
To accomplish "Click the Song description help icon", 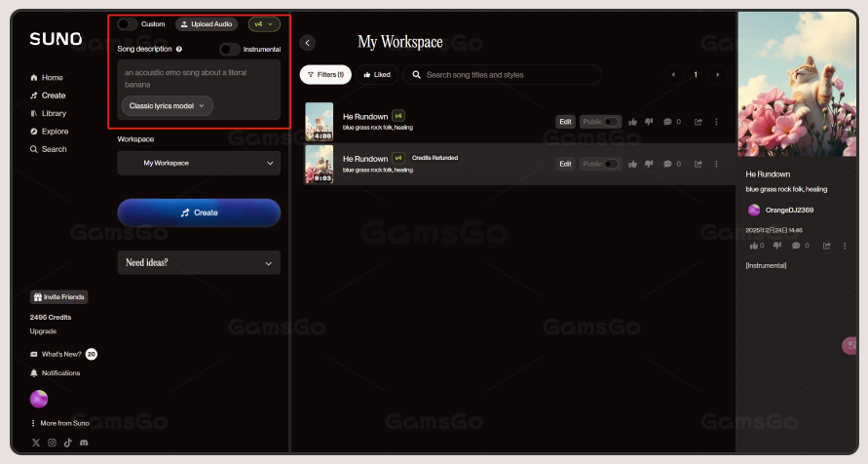I will [179, 49].
